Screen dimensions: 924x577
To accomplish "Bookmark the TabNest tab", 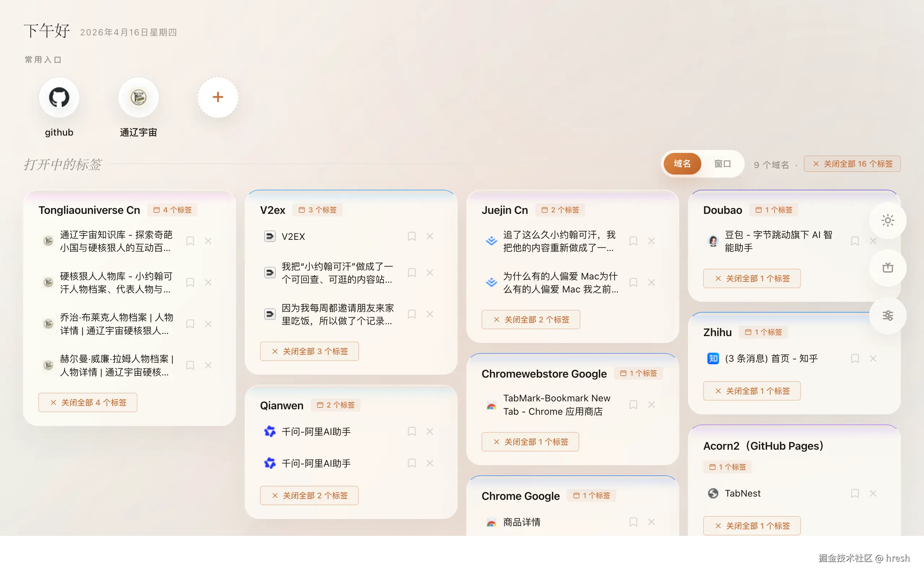I will 855,493.
